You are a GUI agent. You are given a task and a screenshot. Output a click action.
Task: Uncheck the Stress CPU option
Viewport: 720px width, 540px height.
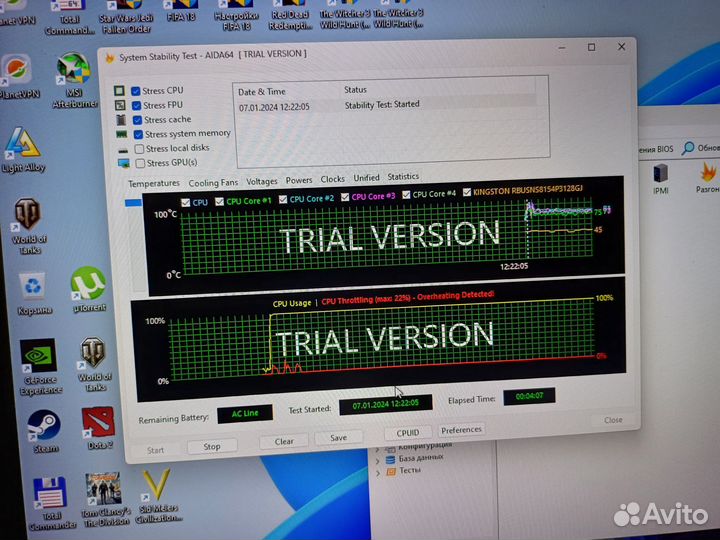[136, 91]
